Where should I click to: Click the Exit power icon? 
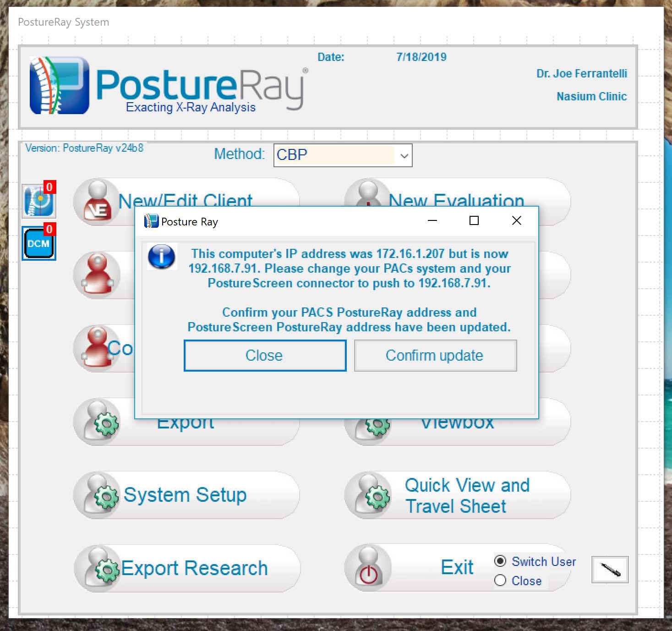tap(368, 568)
